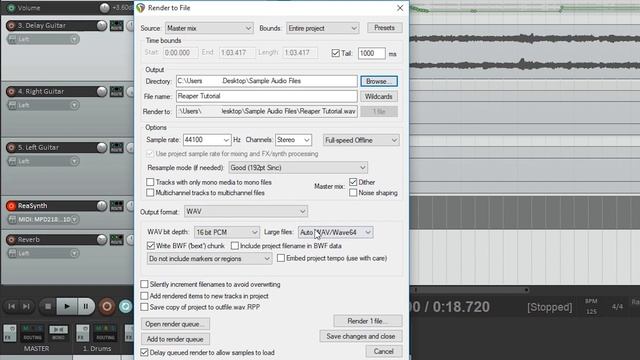Check Silently increment filenames to avoid overwriting
This screenshot has height=360, width=640.
144,284
